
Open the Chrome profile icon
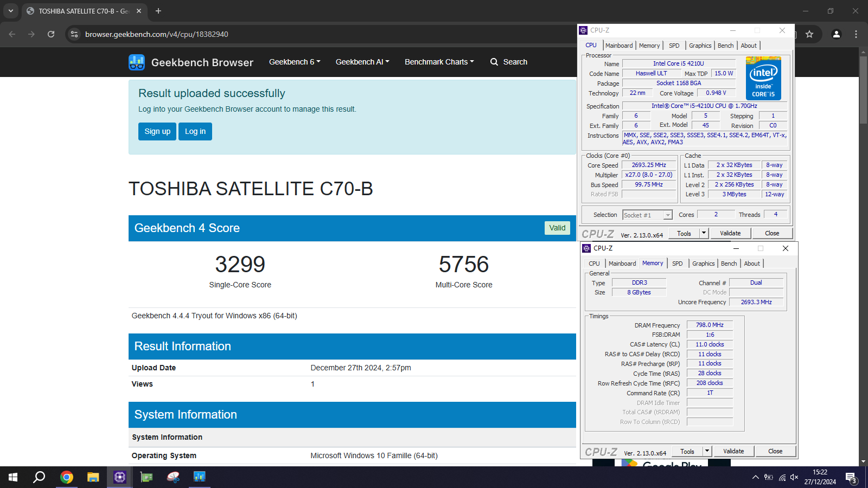[x=837, y=34]
